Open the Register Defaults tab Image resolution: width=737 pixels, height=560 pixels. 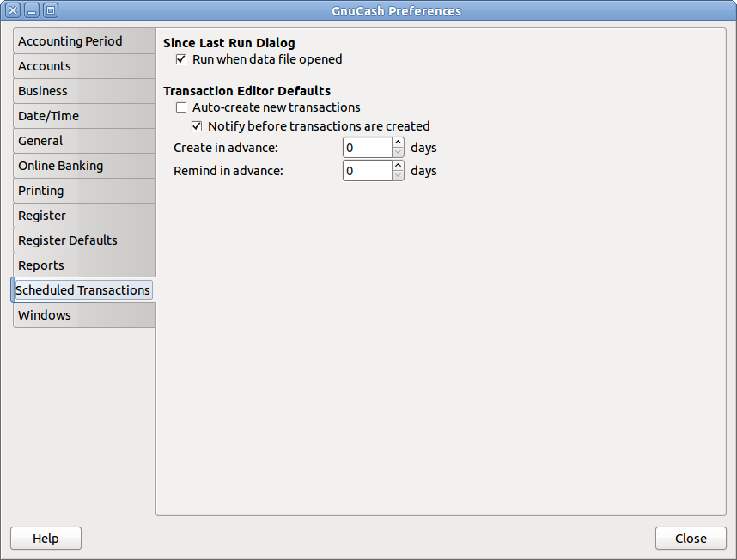tap(84, 240)
